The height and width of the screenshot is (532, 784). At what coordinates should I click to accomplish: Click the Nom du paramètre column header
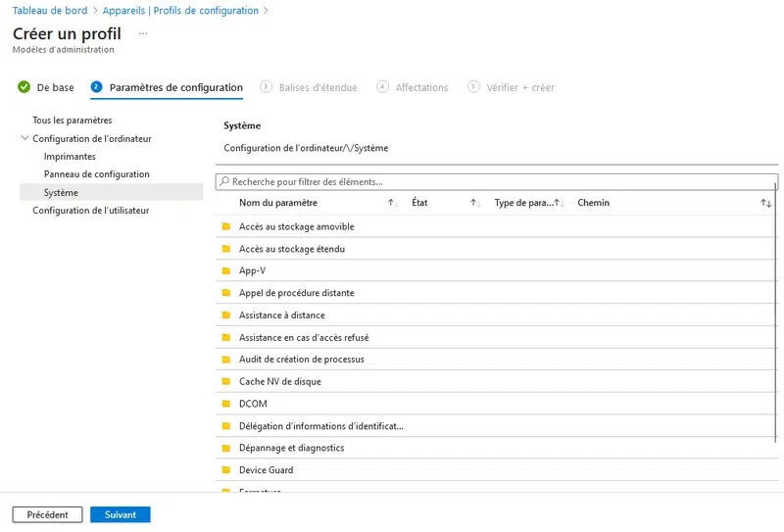tap(278, 203)
